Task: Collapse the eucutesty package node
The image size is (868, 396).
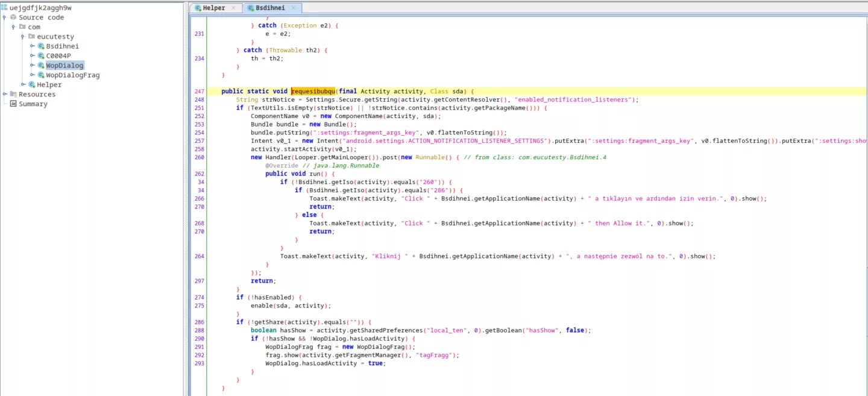Action: tap(22, 37)
